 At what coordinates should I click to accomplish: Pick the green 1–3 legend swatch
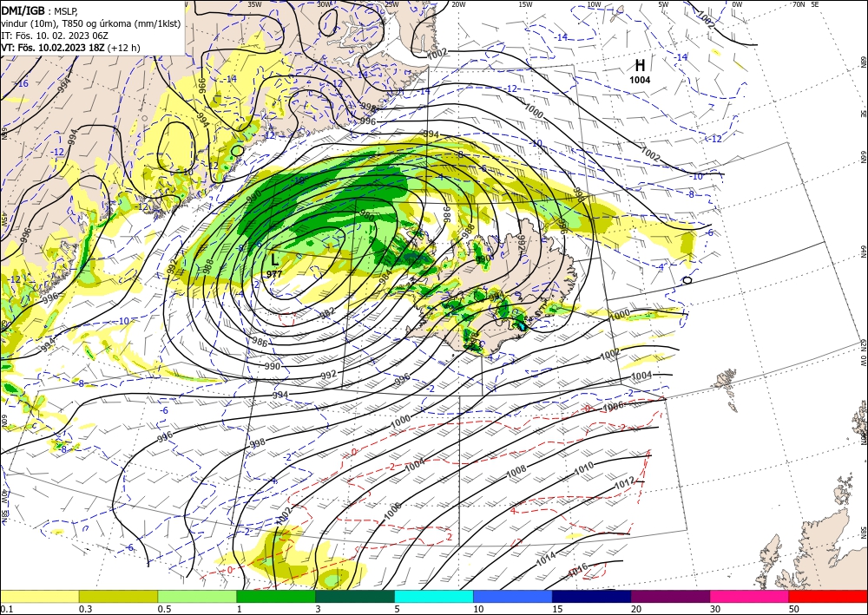tap(276, 597)
